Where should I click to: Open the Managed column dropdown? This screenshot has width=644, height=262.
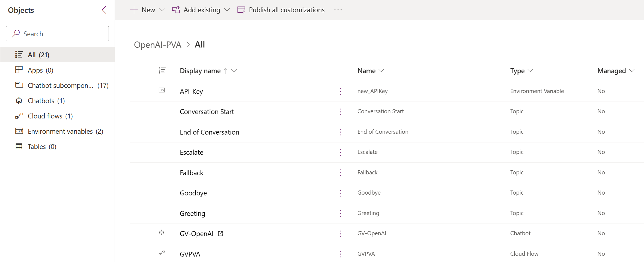click(x=631, y=71)
